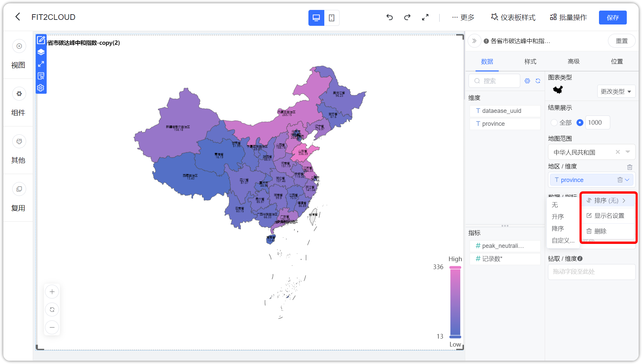Switch to the 数据 tab
Image resolution: width=642 pixels, height=364 pixels.
tap(487, 62)
